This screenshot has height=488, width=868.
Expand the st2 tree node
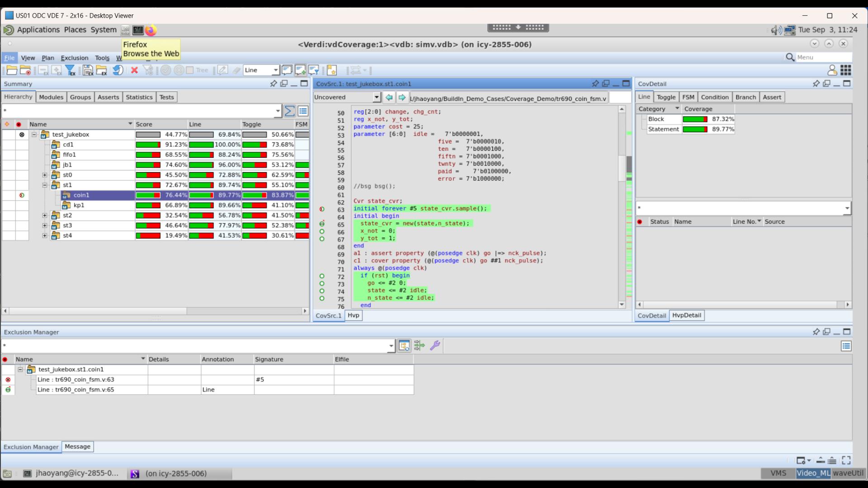45,215
